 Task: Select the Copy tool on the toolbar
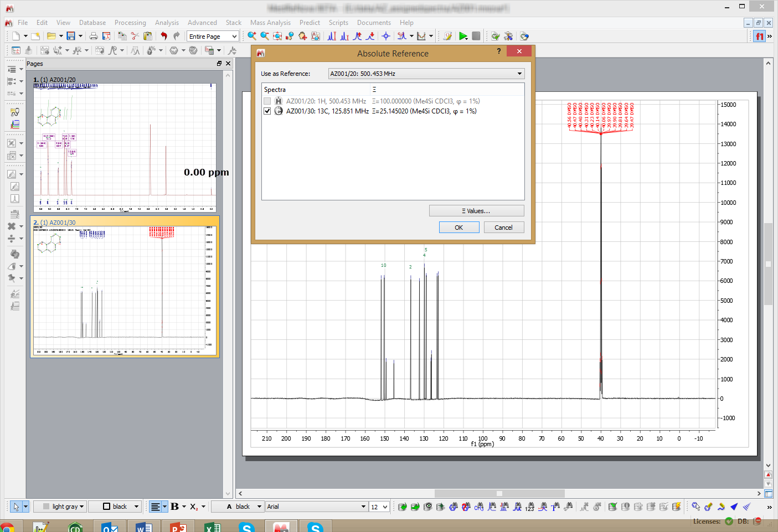(x=122, y=35)
